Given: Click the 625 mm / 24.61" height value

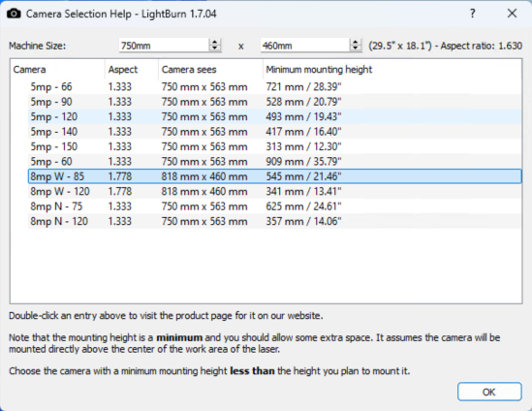Looking at the screenshot, I should [x=303, y=206].
